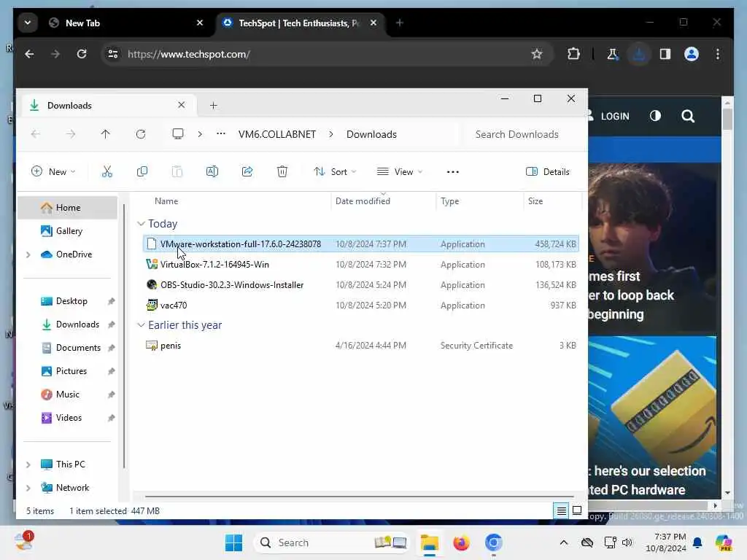Expand the This PC tree node
This screenshot has height=560, width=747.
point(28,464)
